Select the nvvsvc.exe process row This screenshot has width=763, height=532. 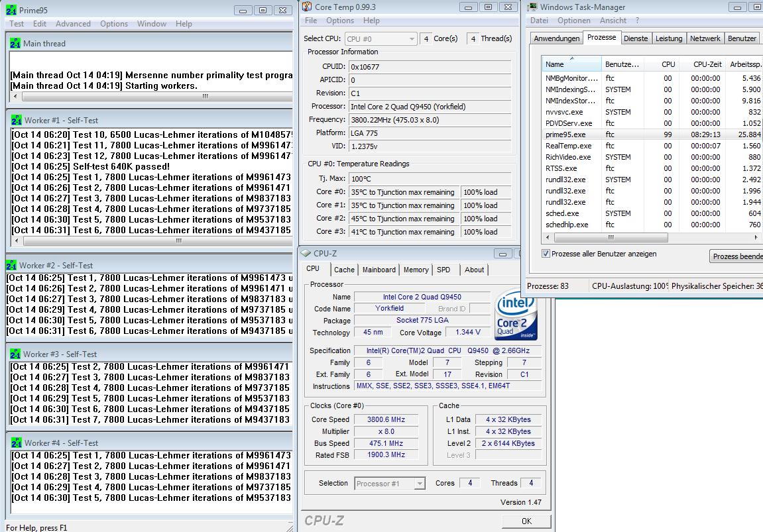click(652, 112)
